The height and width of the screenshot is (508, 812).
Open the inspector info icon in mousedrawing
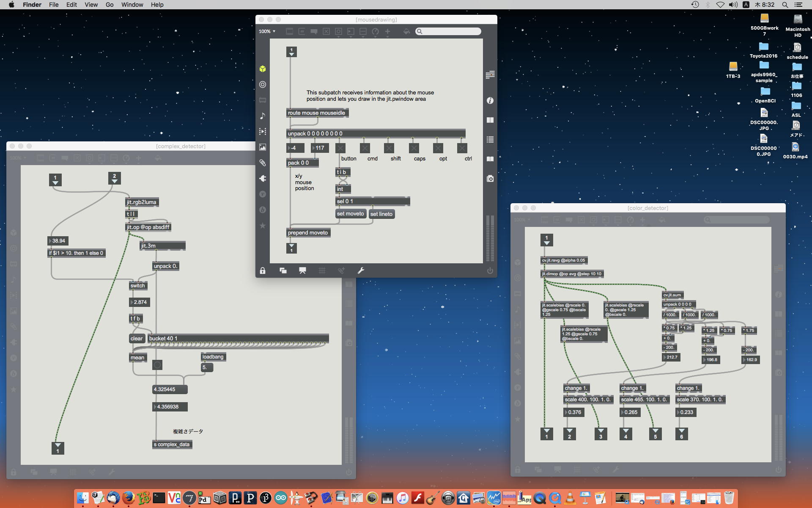pos(490,100)
